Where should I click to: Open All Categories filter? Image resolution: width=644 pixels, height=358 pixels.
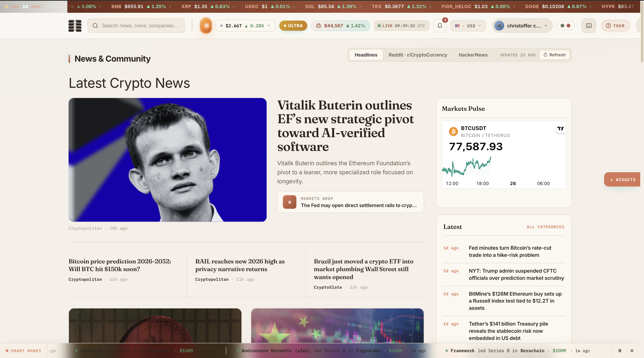[545, 227]
